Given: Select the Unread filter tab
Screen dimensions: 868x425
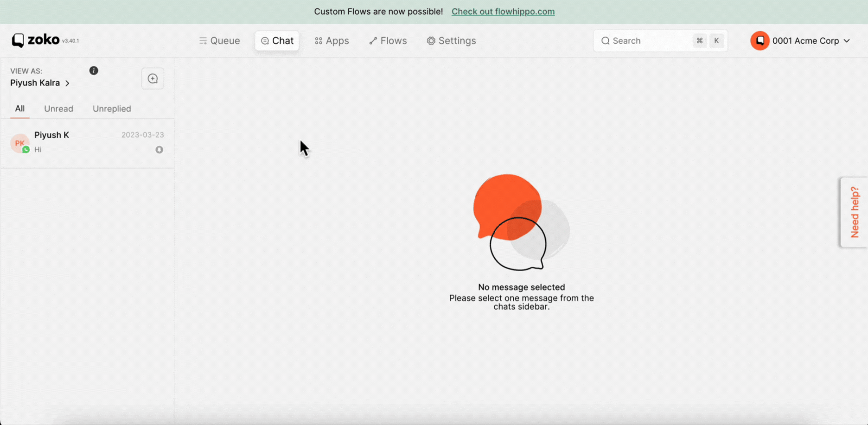Looking at the screenshot, I should [58, 108].
